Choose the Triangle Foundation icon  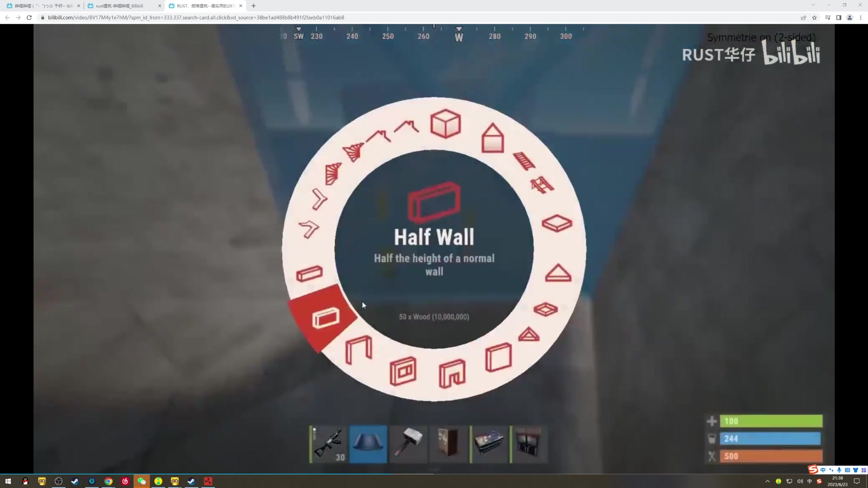[x=558, y=273]
